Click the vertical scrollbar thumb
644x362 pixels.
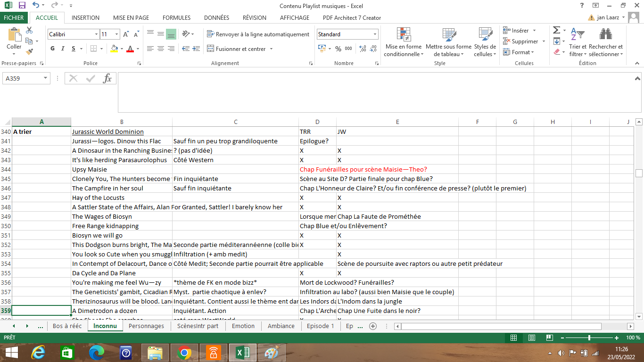click(639, 173)
